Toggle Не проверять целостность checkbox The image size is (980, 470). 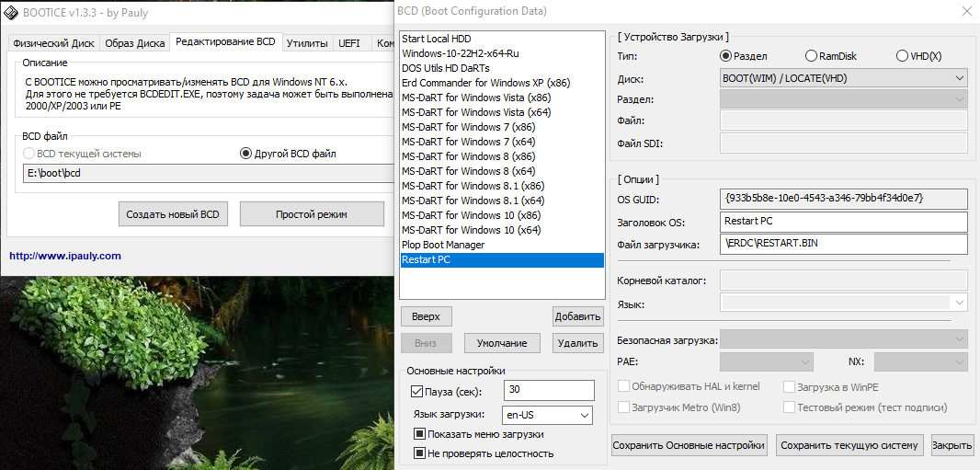click(419, 453)
